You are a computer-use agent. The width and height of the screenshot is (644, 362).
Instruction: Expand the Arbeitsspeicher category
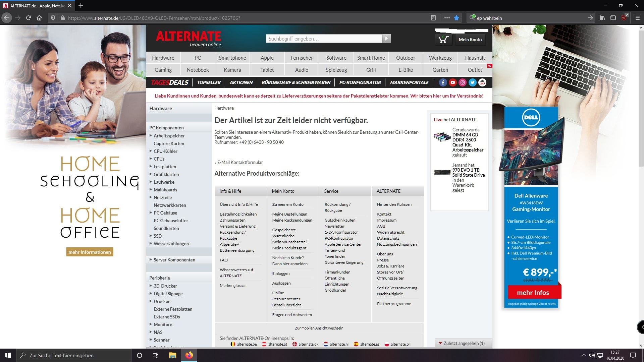(x=151, y=136)
